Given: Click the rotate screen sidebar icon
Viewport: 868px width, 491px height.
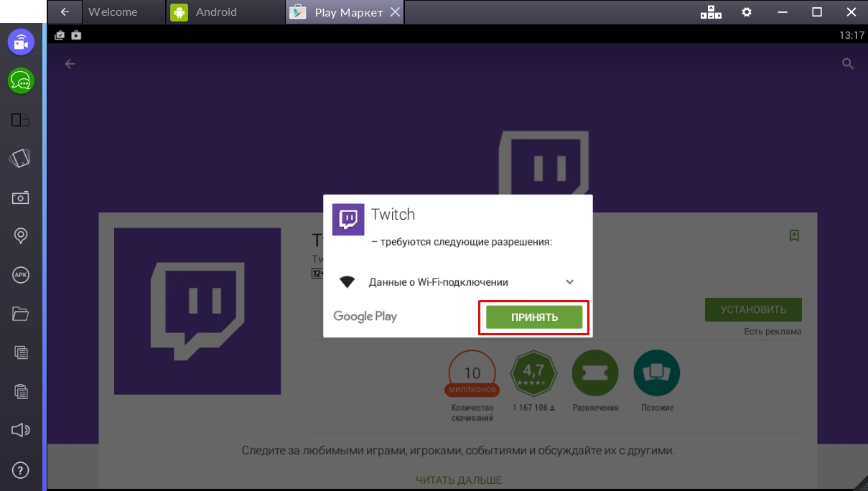Looking at the screenshot, I should click(21, 158).
